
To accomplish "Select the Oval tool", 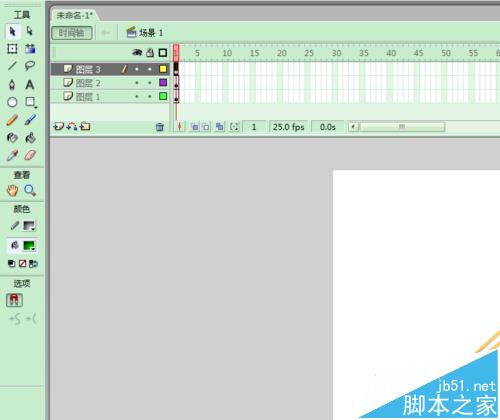I will point(12,102).
